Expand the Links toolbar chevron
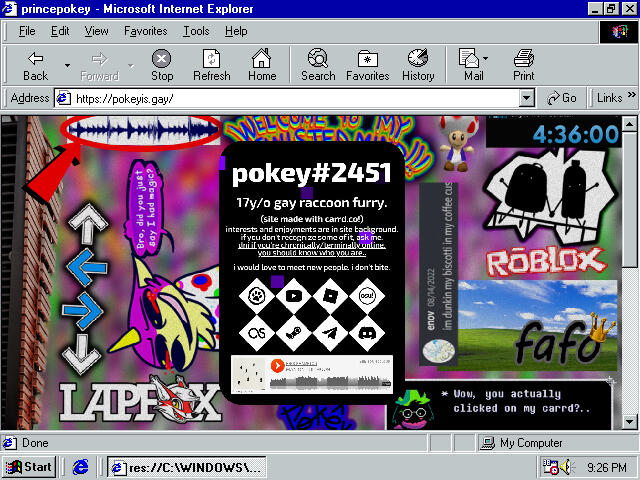This screenshot has width=640, height=480. point(632,98)
